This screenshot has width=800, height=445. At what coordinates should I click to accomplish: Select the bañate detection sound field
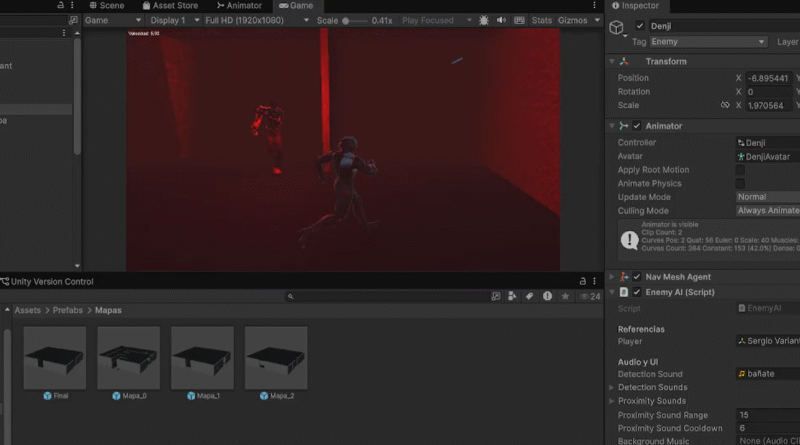tap(767, 374)
